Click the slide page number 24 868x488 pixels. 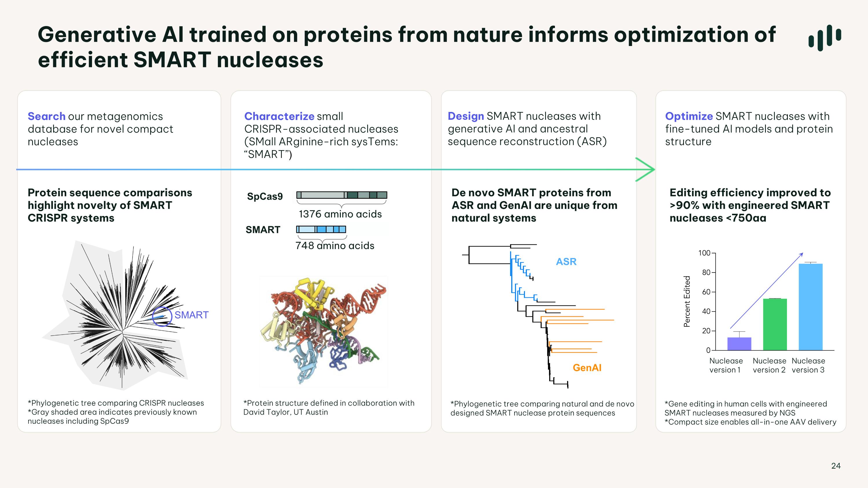836,466
